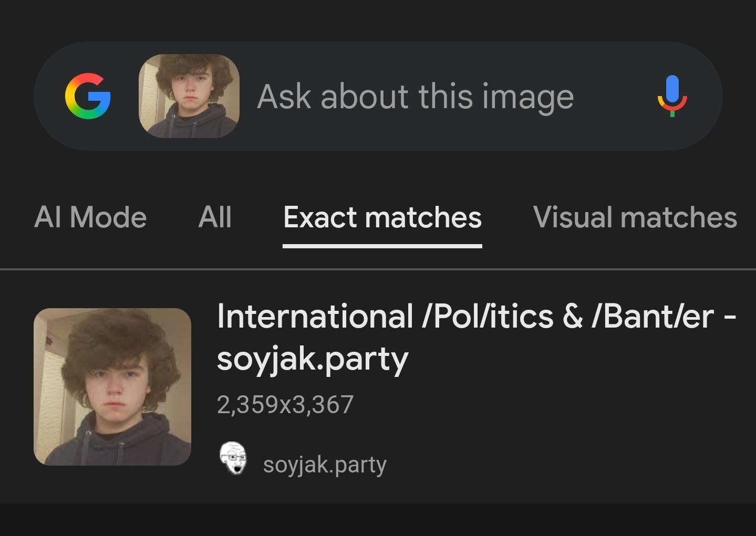Start voice search with the microphone
Screen dimensions: 756x536
point(672,96)
